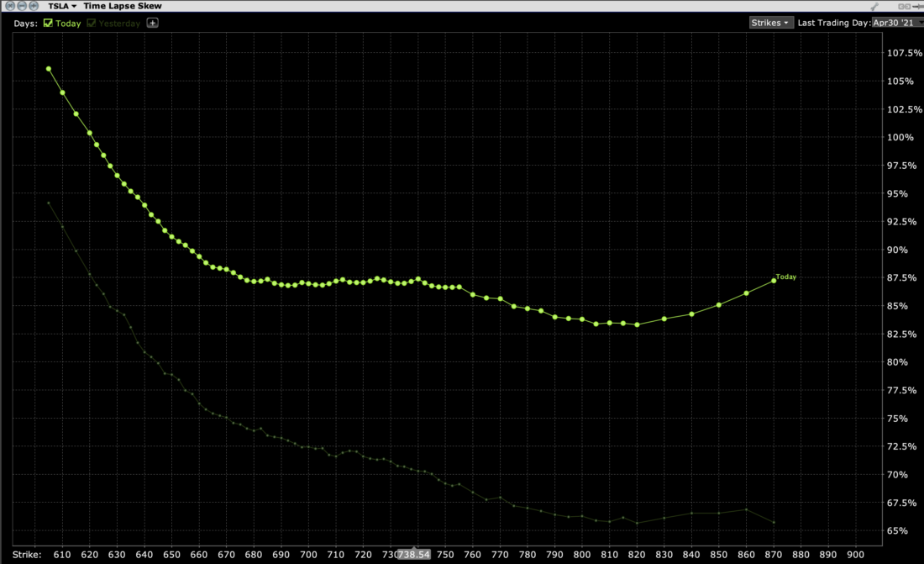Click the 700 strike label on x-axis
This screenshot has height=564, width=924.
click(308, 555)
